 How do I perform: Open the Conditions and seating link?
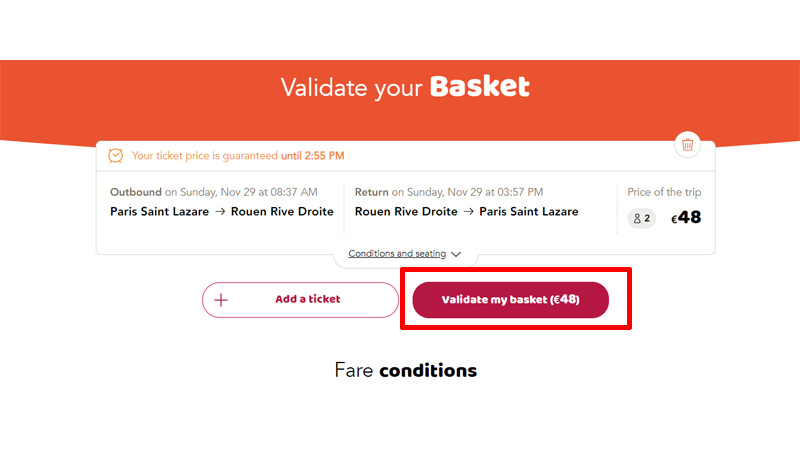[x=397, y=254]
